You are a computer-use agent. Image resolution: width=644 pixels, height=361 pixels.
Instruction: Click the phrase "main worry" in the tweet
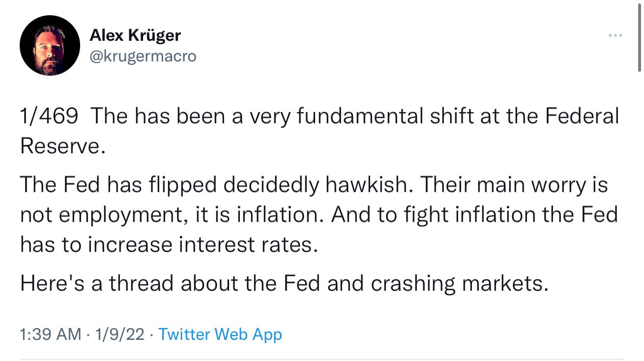(527, 186)
